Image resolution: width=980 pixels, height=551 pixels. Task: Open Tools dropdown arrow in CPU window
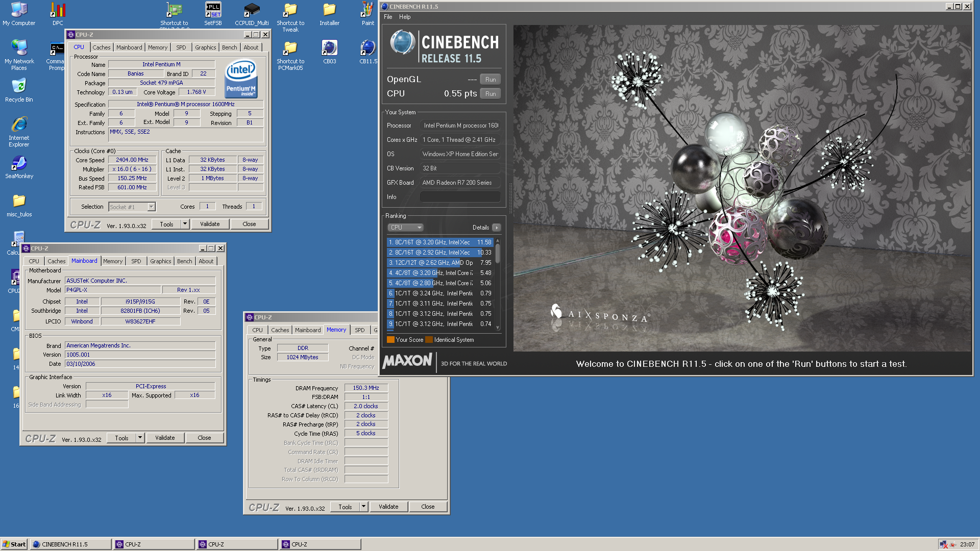185,224
